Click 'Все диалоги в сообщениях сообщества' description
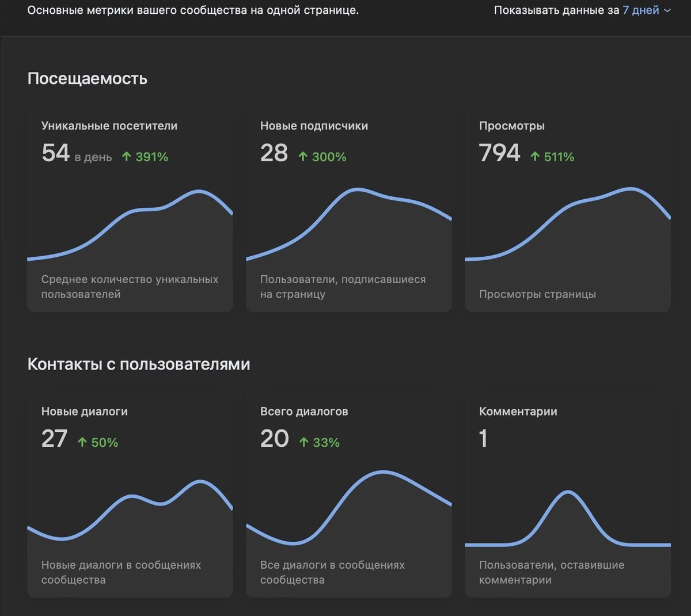 coord(332,572)
